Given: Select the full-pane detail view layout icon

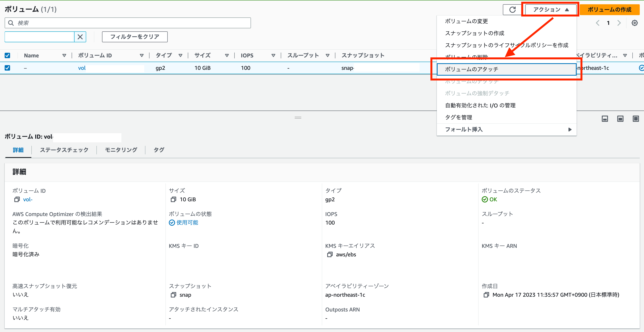Looking at the screenshot, I should 636,119.
